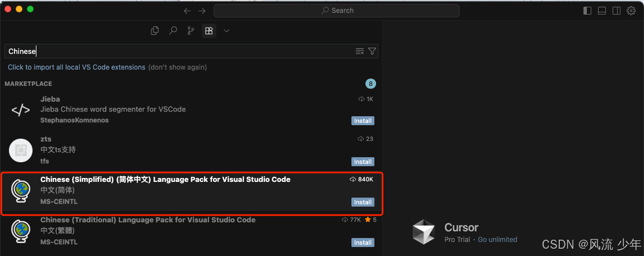This screenshot has height=256, width=644.
Task: Expand the additional views chevron
Action: [226, 30]
